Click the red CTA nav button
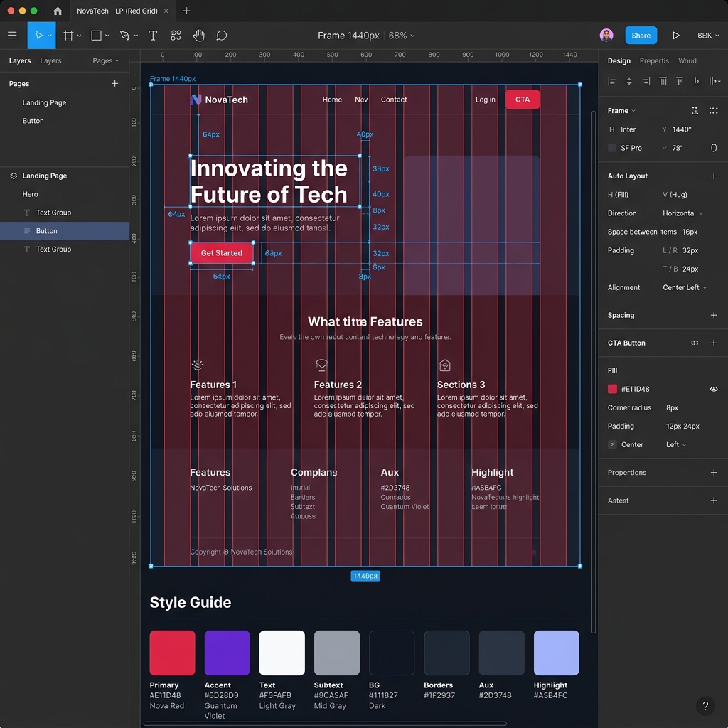Image resolution: width=728 pixels, height=728 pixels. click(x=523, y=100)
